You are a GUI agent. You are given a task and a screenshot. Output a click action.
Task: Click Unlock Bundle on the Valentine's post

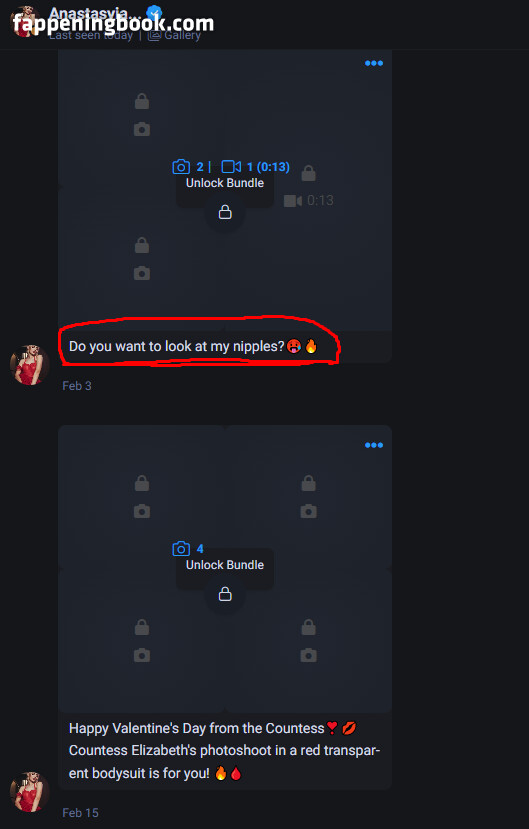pyautogui.click(x=225, y=565)
